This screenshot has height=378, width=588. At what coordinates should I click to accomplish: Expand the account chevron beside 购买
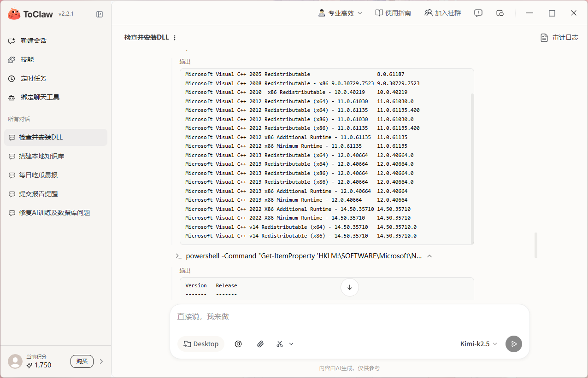tap(101, 361)
